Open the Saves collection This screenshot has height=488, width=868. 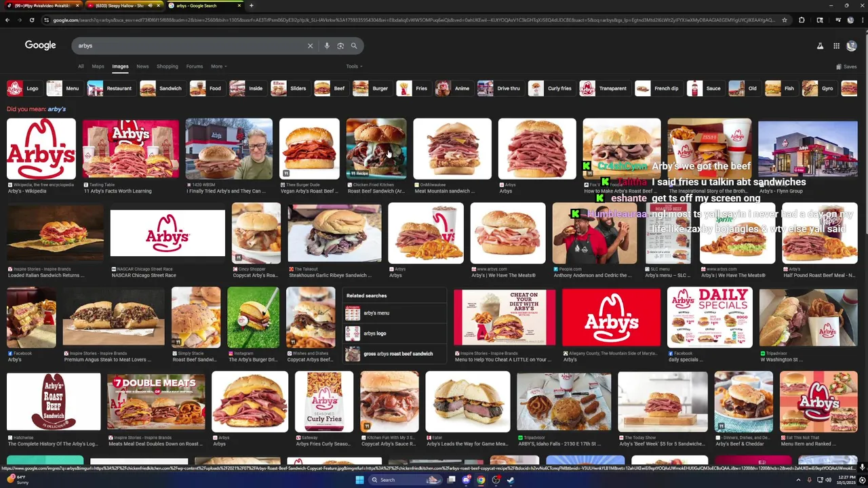[846, 66]
